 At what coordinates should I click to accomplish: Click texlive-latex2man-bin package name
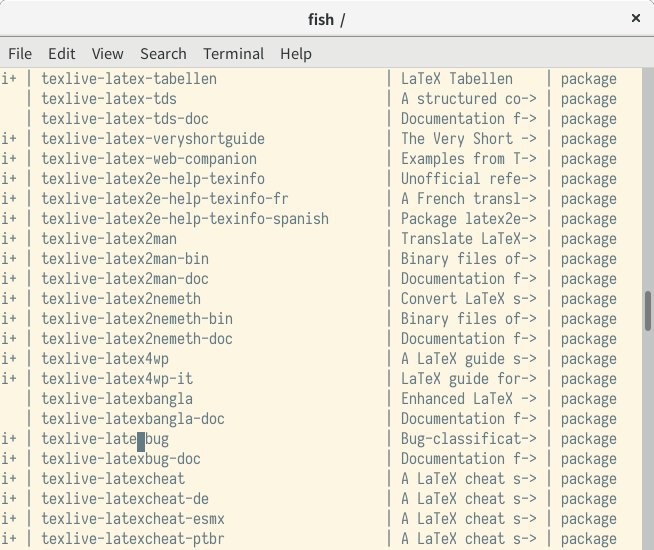(125, 259)
